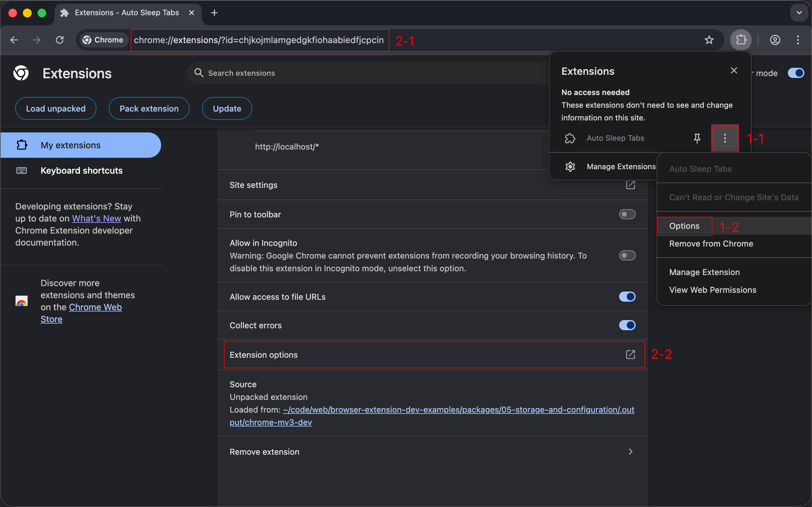Open Chrome's three-dot main menu
Screen dimensions: 812x507
pyautogui.click(x=798, y=40)
